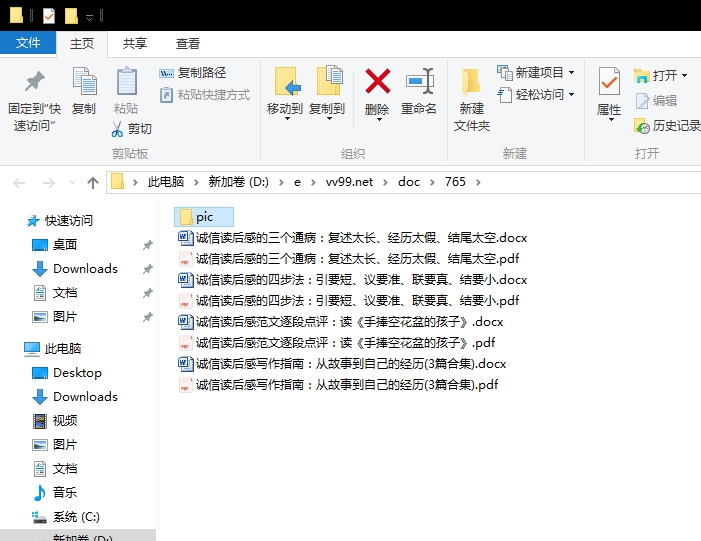Click the Back navigation arrow
The image size is (701, 541).
click(x=19, y=182)
